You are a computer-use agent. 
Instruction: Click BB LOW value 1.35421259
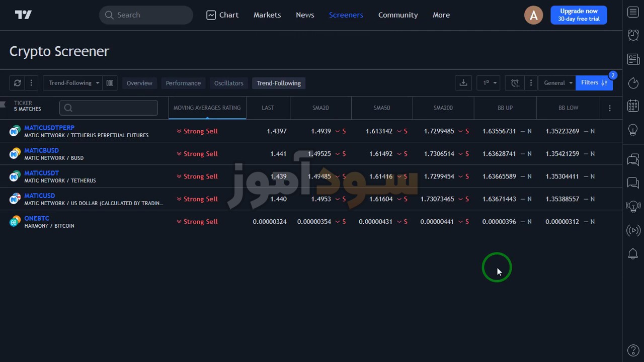562,154
